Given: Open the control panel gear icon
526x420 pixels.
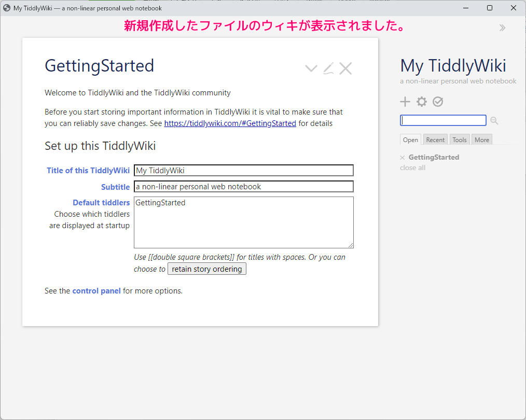Looking at the screenshot, I should tap(421, 102).
